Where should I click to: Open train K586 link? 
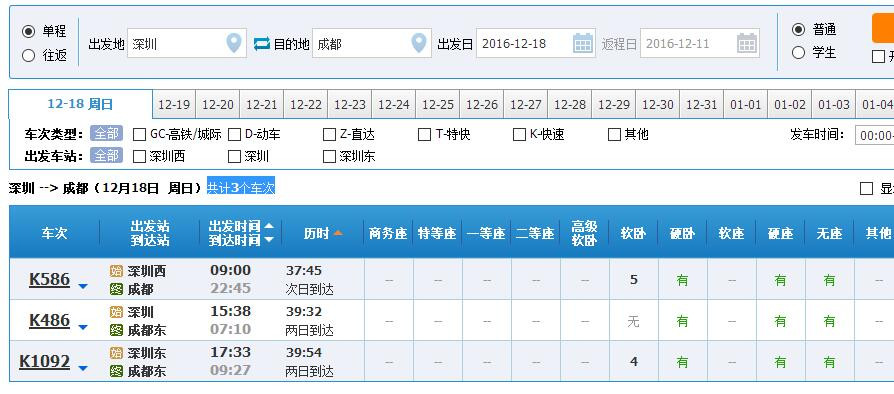coord(50,279)
